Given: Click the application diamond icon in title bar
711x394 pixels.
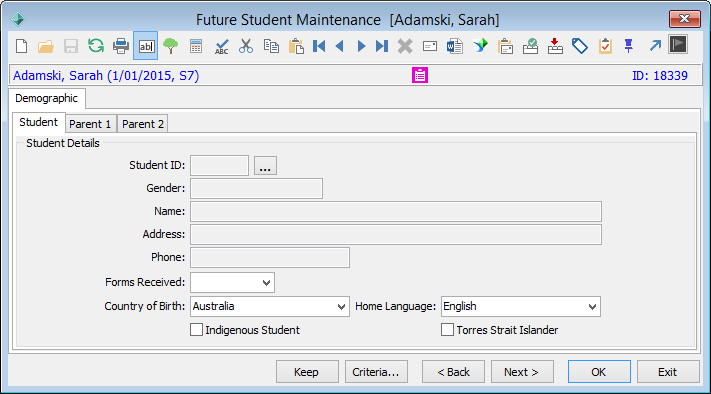Looking at the screenshot, I should tap(18, 19).
